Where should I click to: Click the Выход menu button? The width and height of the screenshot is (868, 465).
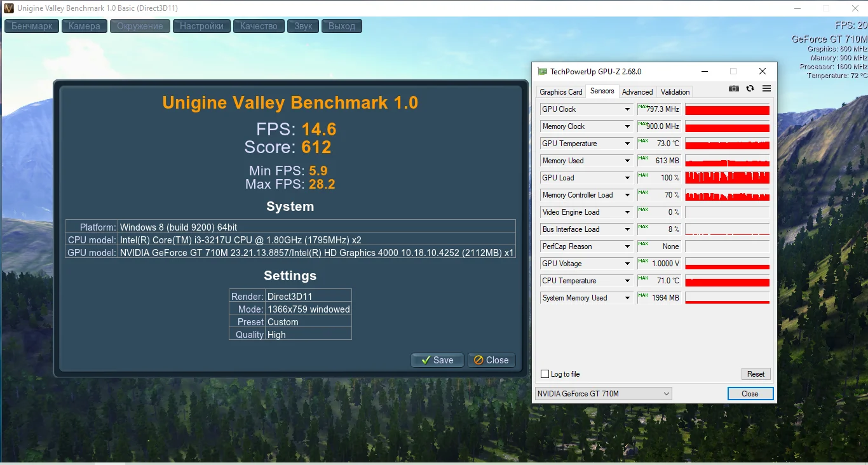342,26
